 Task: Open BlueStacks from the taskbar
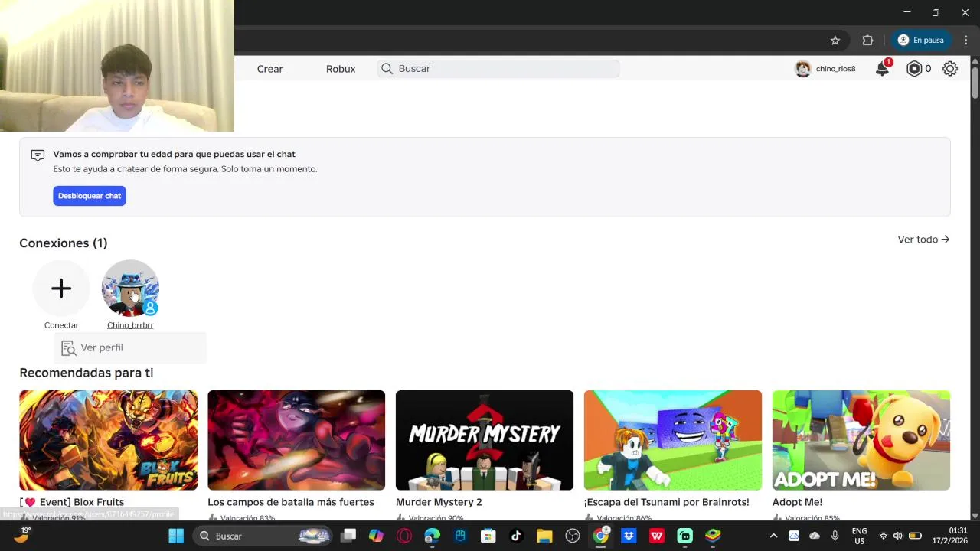coord(713,536)
